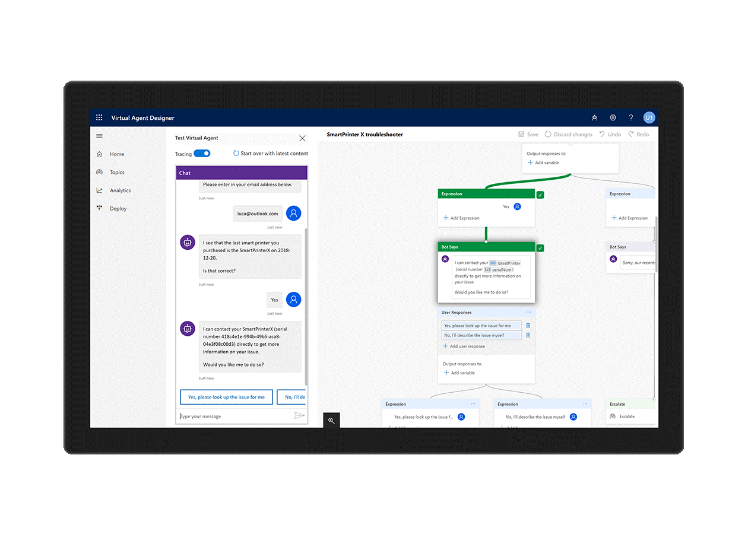
Task: Click Start over with latest content
Action: (271, 153)
